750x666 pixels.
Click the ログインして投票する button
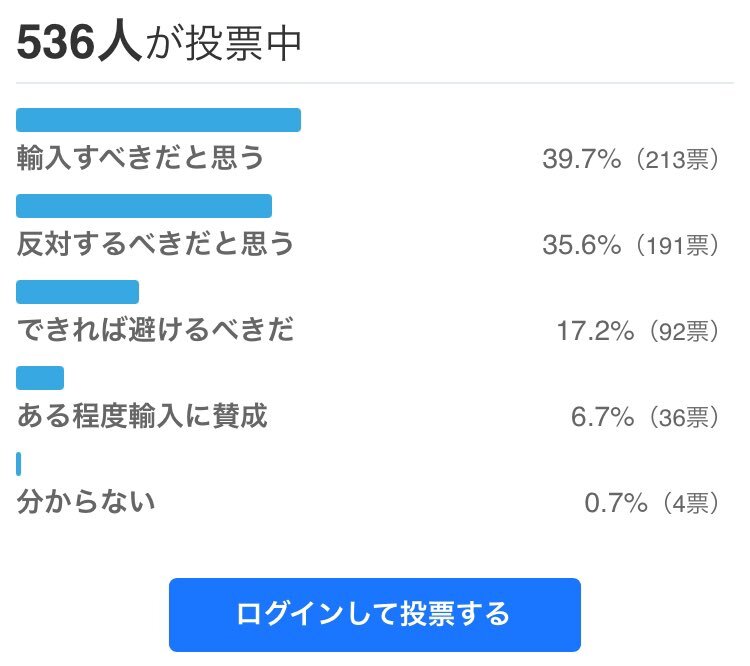374,614
